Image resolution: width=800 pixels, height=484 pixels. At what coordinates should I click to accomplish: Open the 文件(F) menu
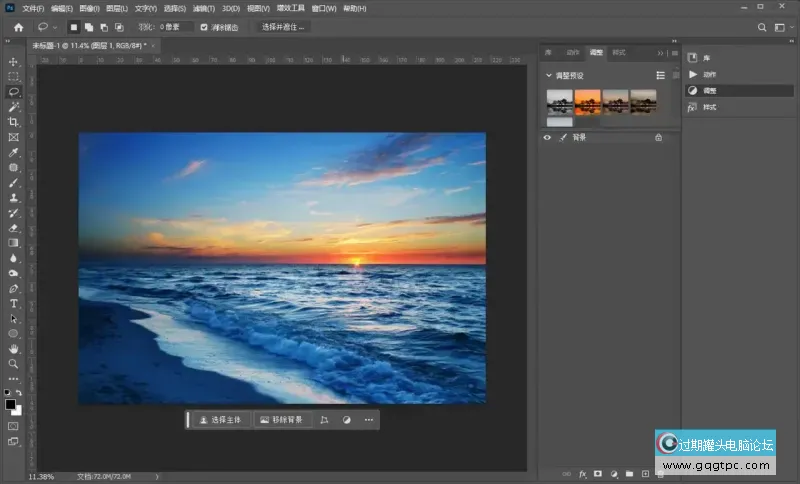(33, 9)
